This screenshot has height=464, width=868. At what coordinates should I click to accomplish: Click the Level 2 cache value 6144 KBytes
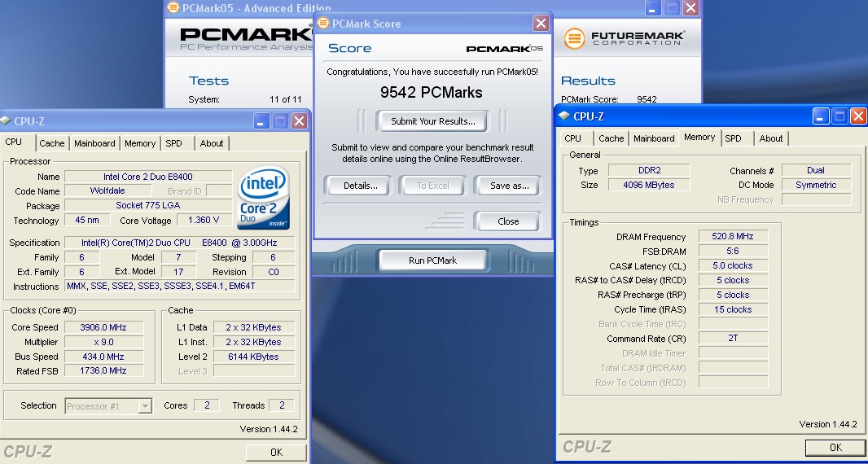tap(253, 357)
